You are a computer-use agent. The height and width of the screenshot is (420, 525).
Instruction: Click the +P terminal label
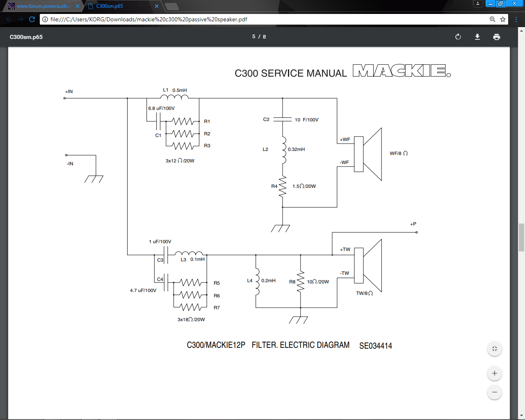coord(413,224)
